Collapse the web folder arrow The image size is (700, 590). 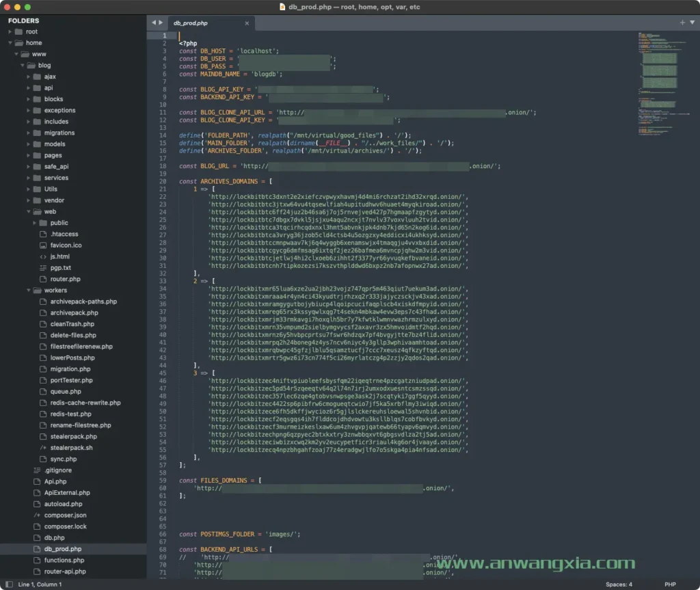29,212
